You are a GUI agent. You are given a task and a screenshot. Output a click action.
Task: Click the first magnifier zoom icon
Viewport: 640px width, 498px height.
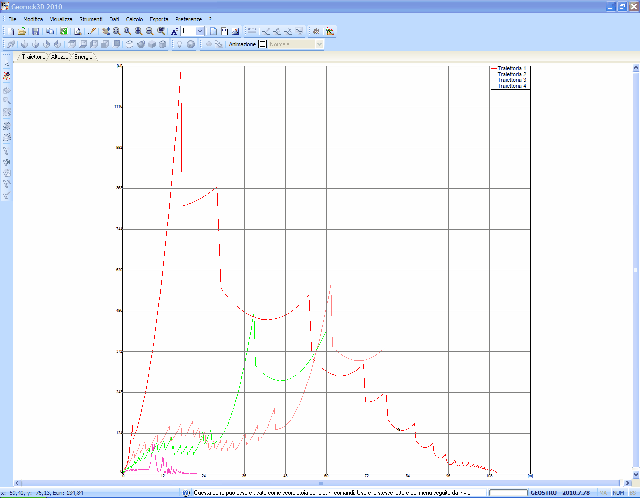(117, 31)
